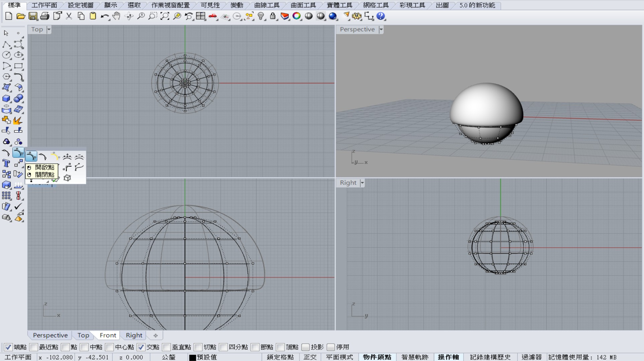644x361 pixels.
Task: Toggle 鎖定格點 in status bar
Action: 280,357
